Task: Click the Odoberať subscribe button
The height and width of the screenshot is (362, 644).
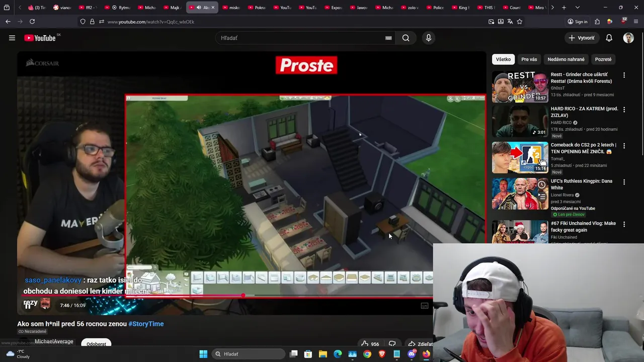Action: pos(96,343)
